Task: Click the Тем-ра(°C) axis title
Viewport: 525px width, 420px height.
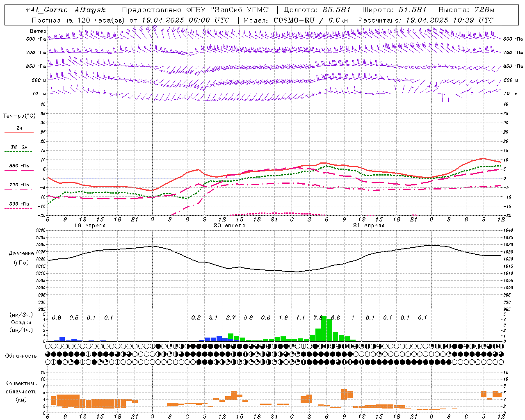Action: pos(20,116)
